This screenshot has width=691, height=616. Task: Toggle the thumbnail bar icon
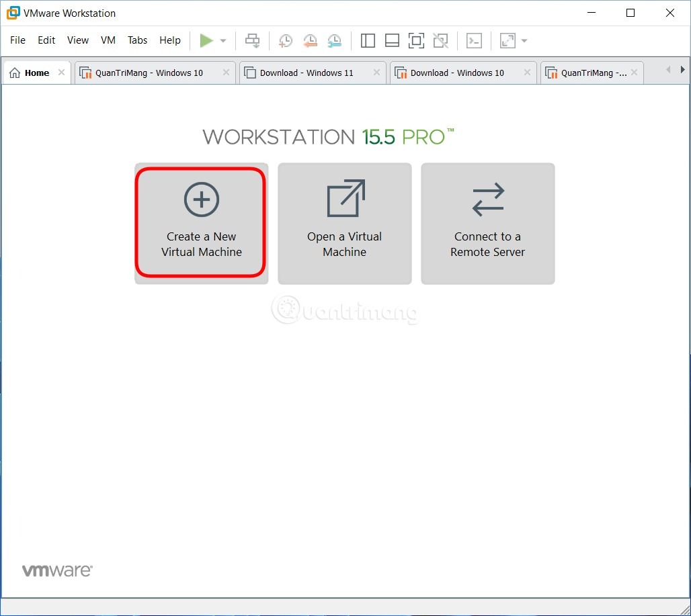(x=392, y=40)
